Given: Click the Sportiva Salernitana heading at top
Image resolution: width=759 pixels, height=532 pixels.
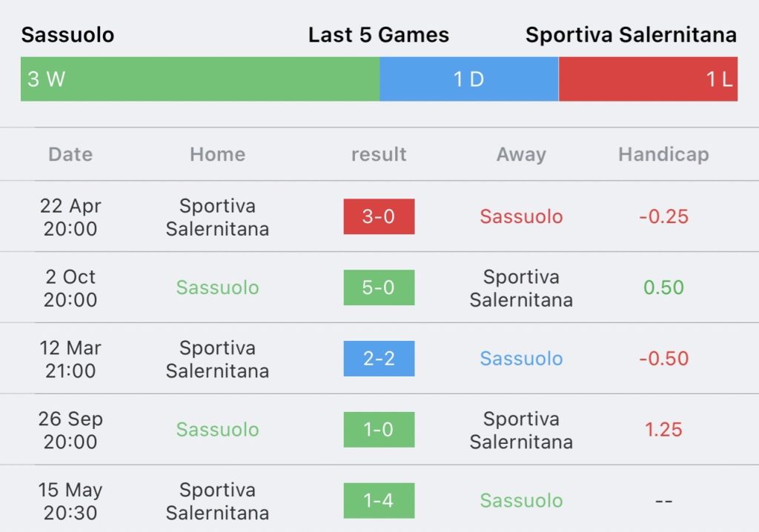Looking at the screenshot, I should [x=632, y=35].
